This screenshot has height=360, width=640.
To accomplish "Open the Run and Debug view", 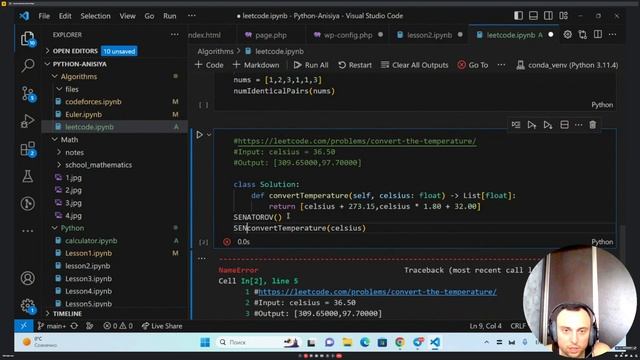I will (x=27, y=121).
